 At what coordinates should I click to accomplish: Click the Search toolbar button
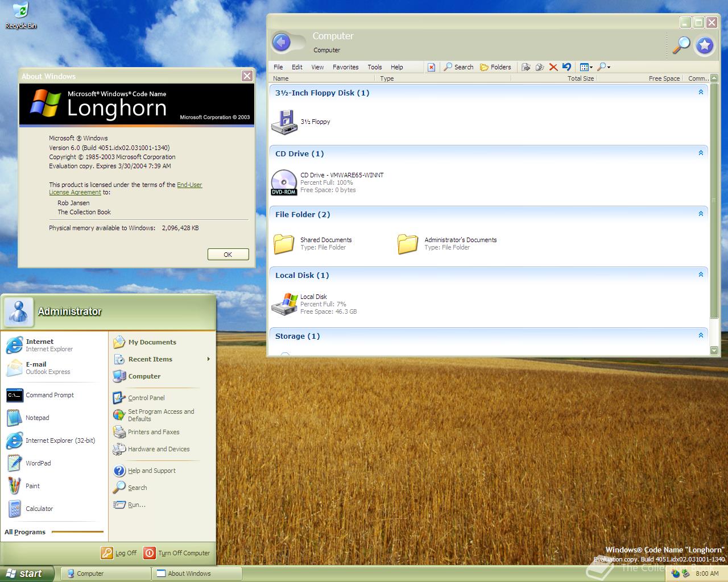(458, 67)
